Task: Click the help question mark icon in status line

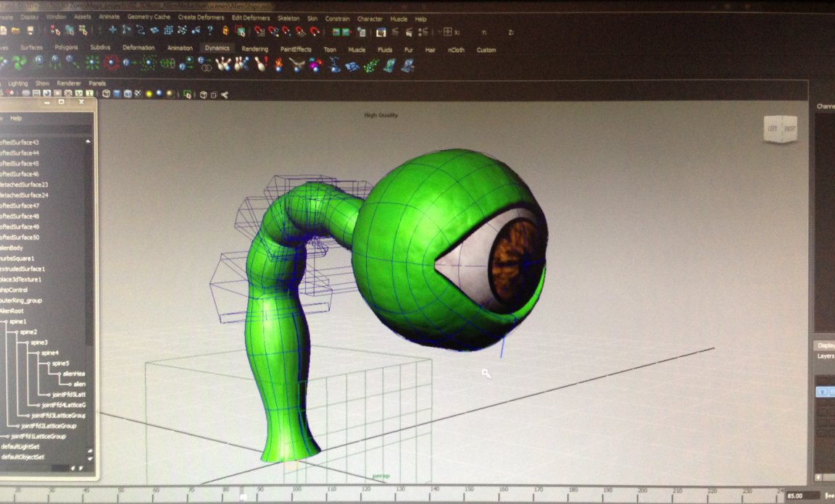Action: click(x=210, y=31)
